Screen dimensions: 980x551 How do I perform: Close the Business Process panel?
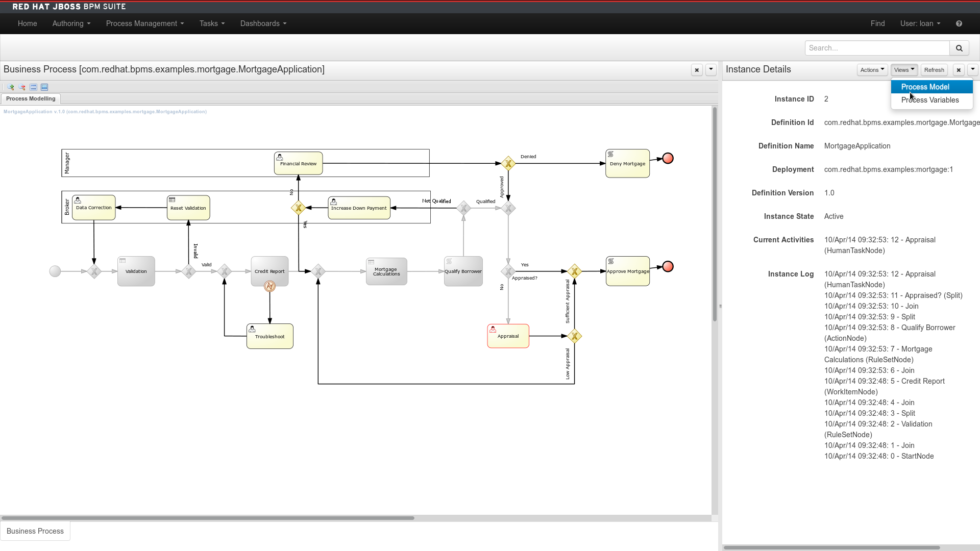tap(697, 70)
